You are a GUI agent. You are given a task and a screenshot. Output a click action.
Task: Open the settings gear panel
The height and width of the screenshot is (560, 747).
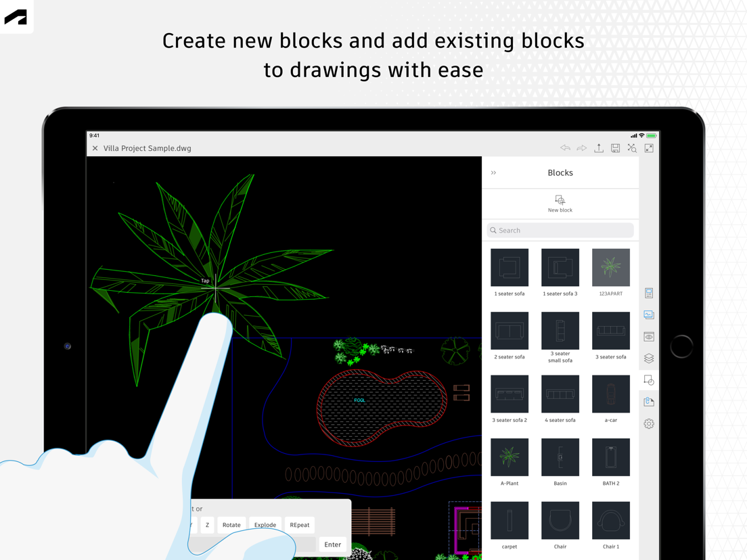coord(649,423)
